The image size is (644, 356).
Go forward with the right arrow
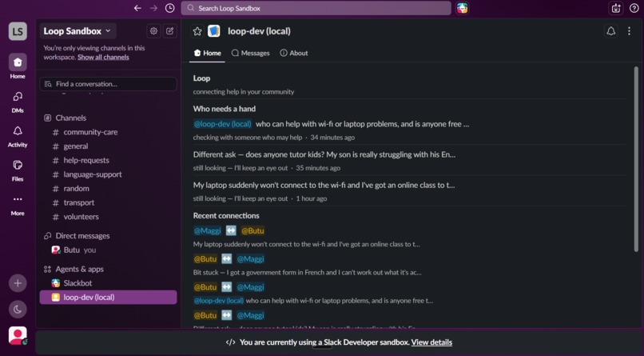[x=153, y=8]
